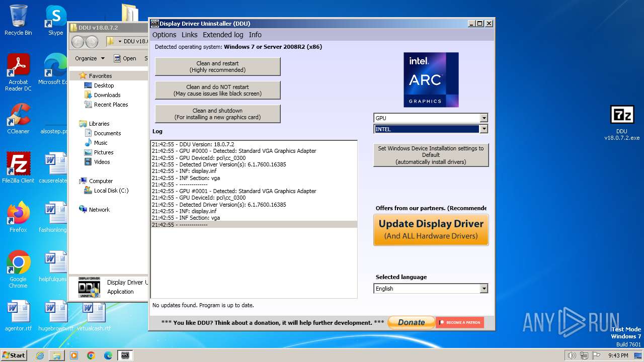The width and height of the screenshot is (644, 362).
Task: Select the causerelate document on desktop
Action: 54,167
